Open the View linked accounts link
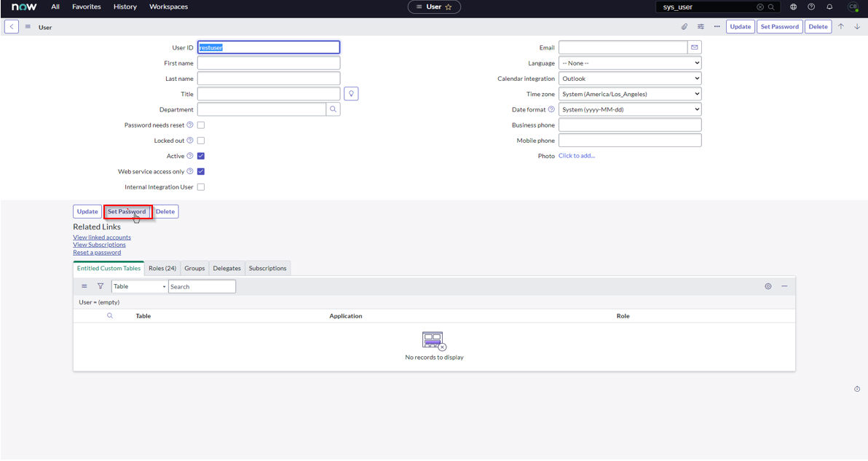This screenshot has height=461, width=868. click(102, 237)
